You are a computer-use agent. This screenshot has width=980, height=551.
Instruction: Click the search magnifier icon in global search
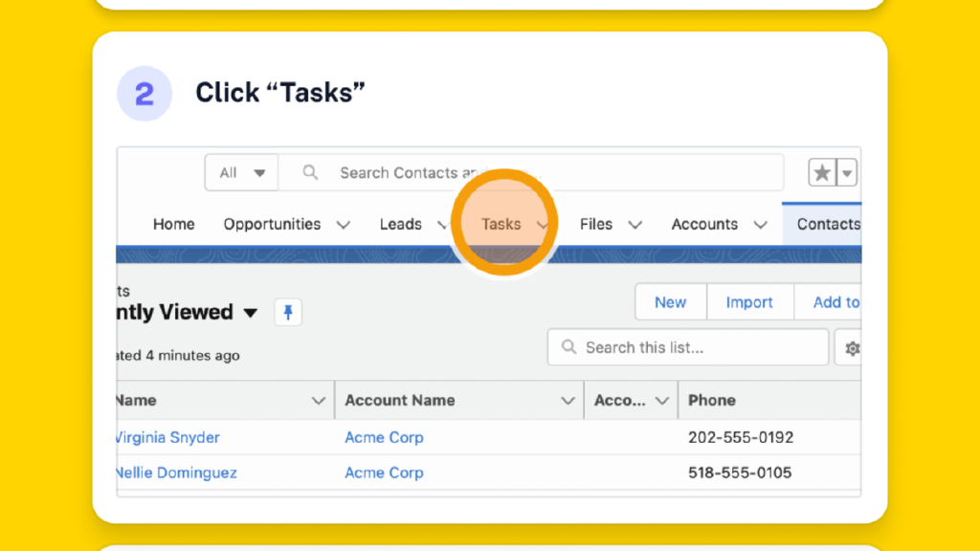[310, 173]
